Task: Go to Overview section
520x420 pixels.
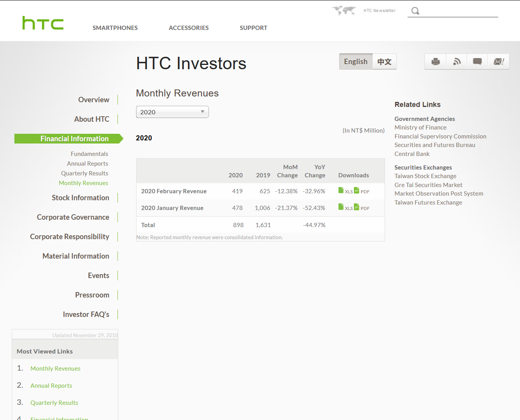Action: coord(94,100)
